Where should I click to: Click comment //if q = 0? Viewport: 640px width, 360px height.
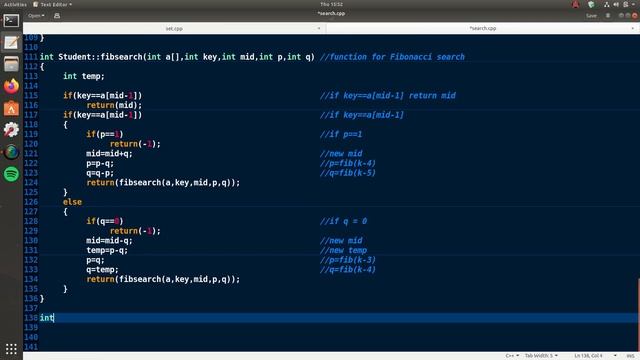pos(343,221)
